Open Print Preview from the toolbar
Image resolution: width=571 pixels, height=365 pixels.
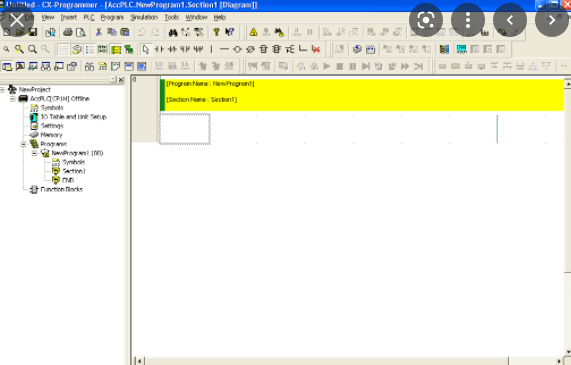click(80, 32)
